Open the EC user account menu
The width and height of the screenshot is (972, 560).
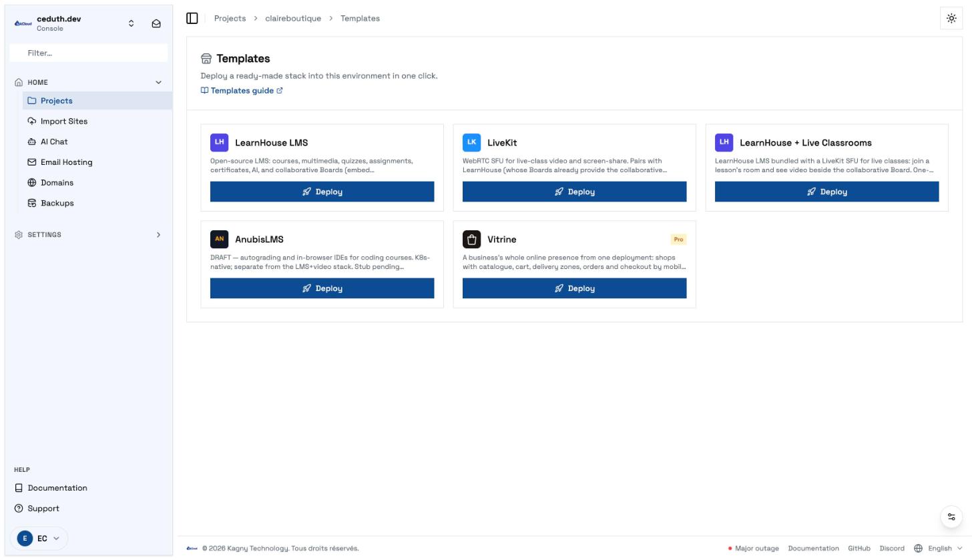[x=39, y=539]
